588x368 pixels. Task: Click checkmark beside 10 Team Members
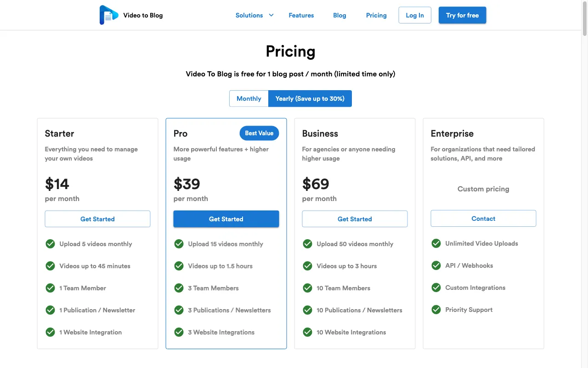[308, 288]
